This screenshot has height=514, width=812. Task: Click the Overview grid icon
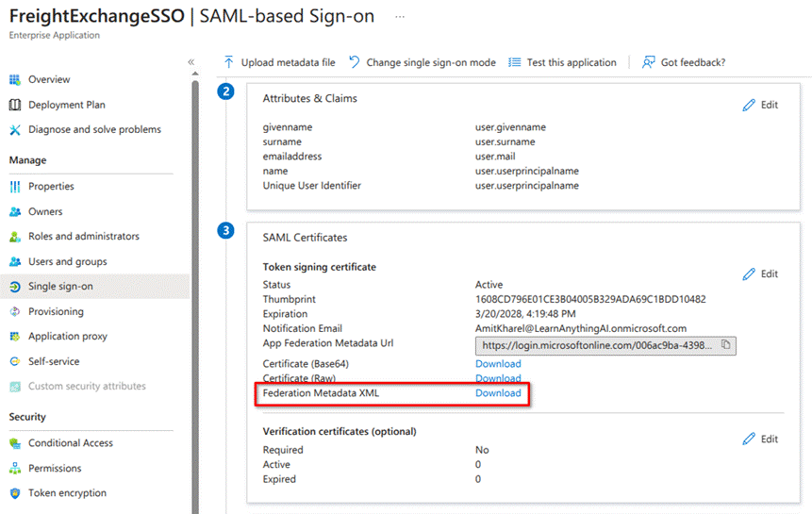pyautogui.click(x=15, y=80)
